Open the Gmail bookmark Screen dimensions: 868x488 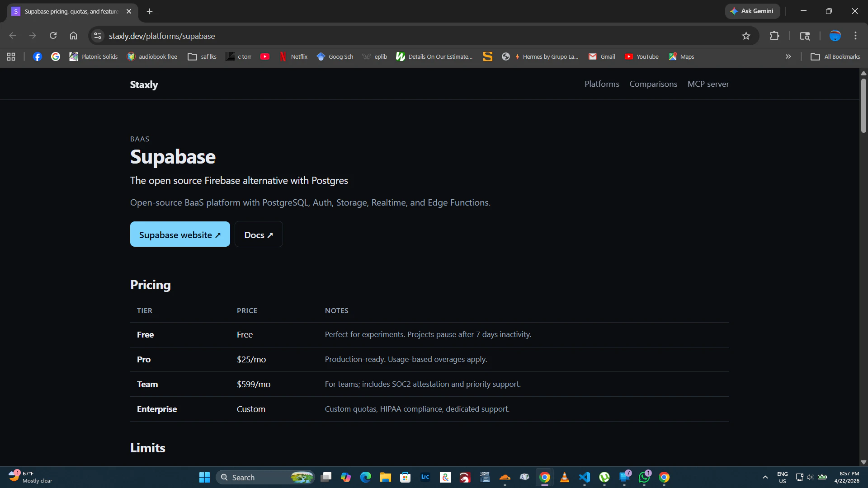click(602, 56)
